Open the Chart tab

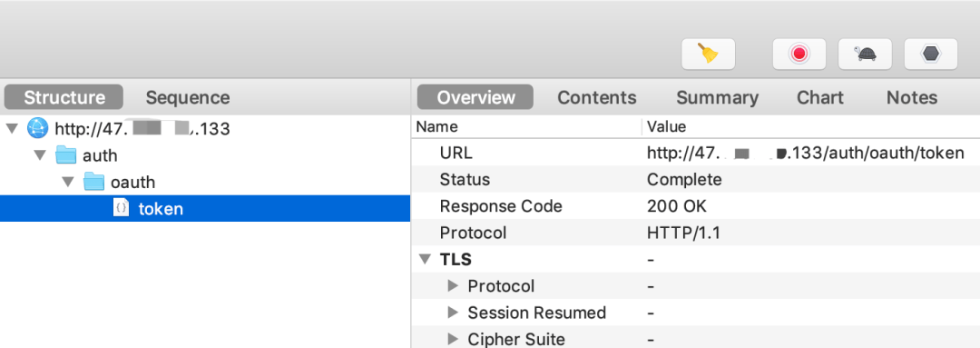coord(820,97)
